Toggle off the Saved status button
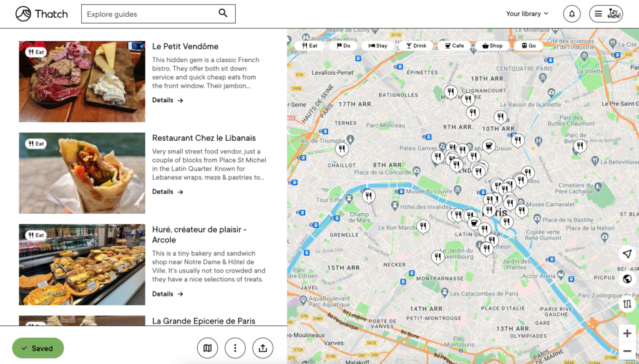 click(37, 348)
